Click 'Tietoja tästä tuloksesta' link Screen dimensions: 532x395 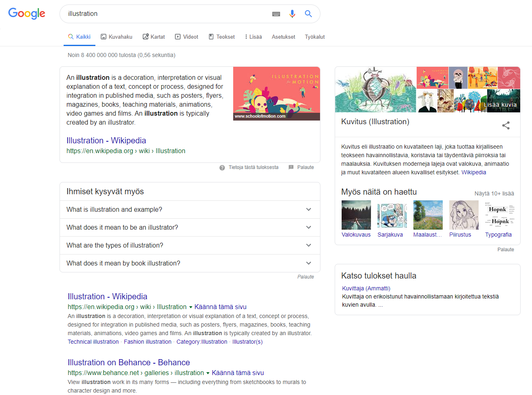point(254,167)
